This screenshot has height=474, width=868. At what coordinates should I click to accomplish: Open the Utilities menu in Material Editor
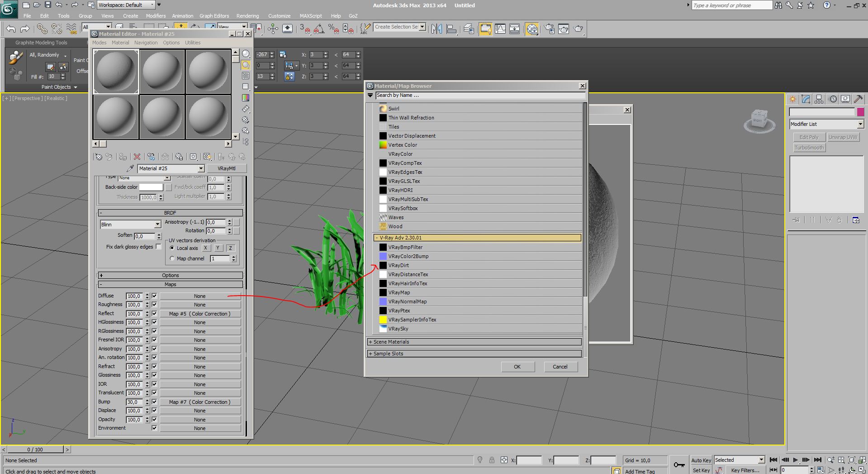click(x=193, y=43)
